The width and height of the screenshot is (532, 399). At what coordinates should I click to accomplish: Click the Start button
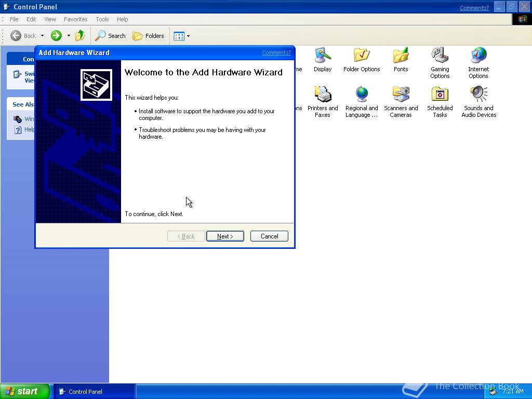pyautogui.click(x=25, y=392)
